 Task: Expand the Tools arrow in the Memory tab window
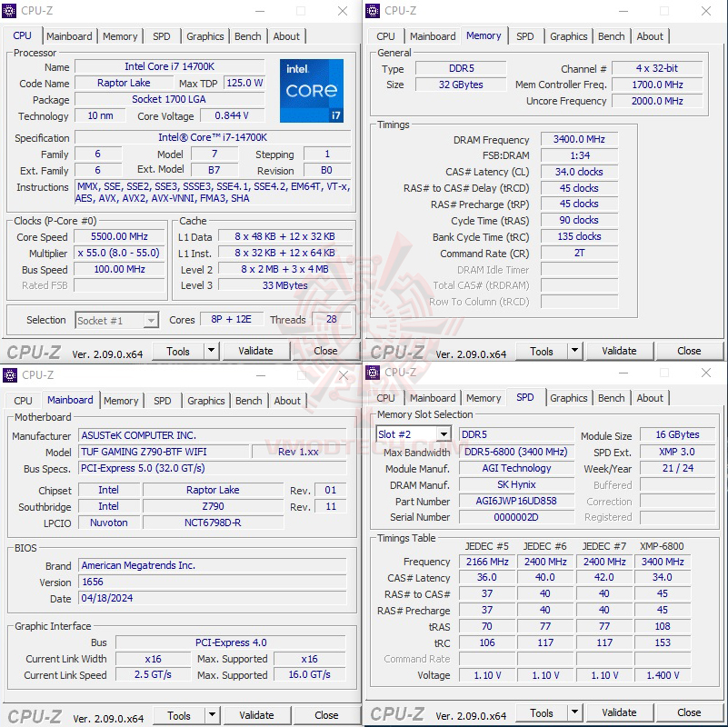[574, 351]
